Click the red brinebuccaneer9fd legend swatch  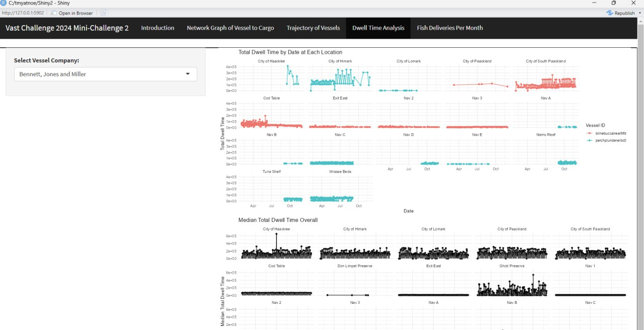590,133
